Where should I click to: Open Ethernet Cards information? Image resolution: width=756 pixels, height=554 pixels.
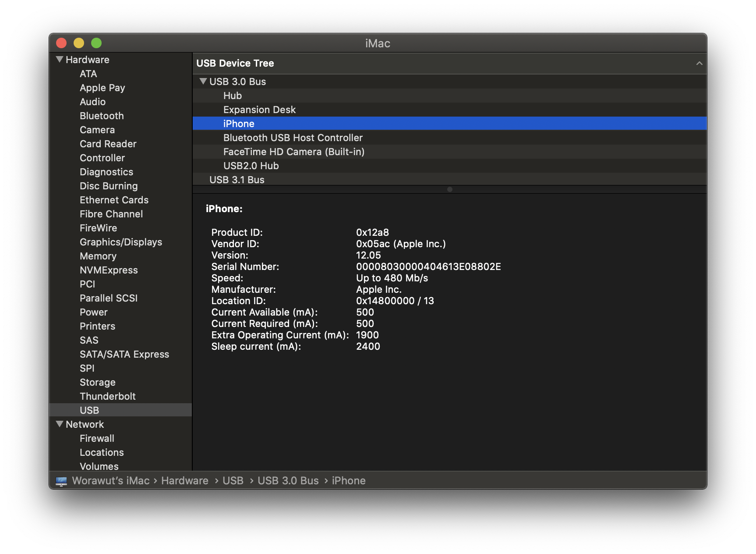[x=114, y=200]
